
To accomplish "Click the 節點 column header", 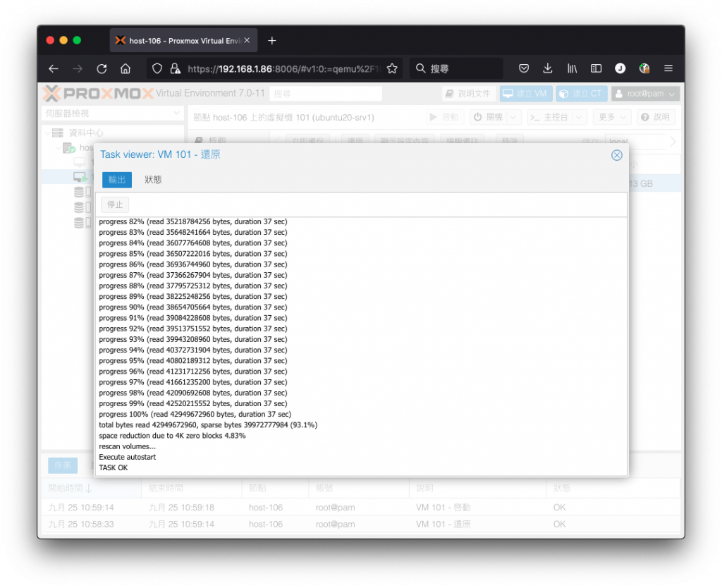I will click(x=275, y=488).
